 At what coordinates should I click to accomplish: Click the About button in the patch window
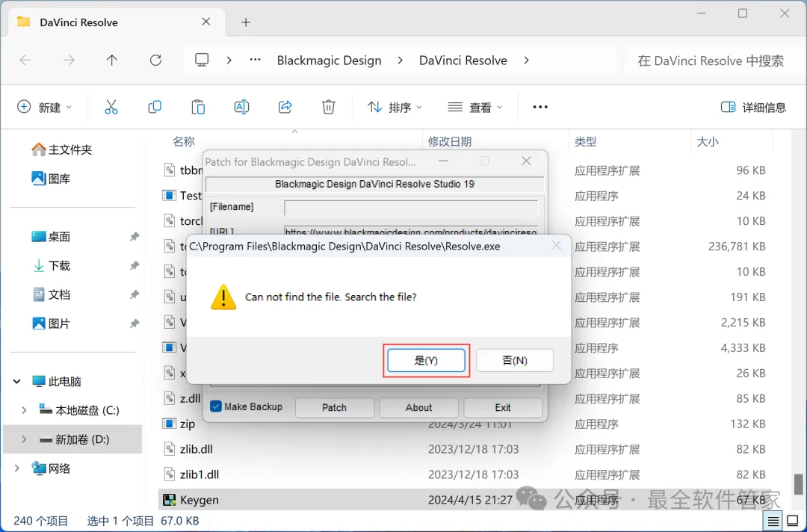click(x=419, y=407)
